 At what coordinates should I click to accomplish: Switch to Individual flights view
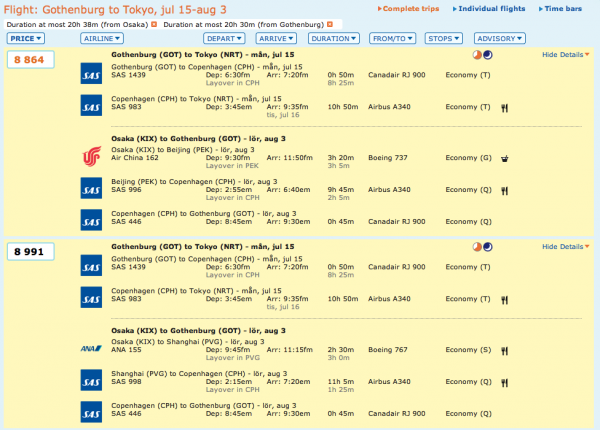coord(492,8)
